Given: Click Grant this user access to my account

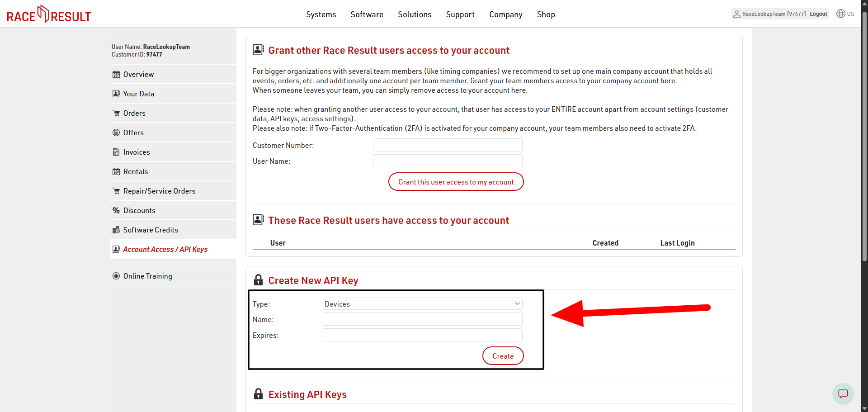Looking at the screenshot, I should click(456, 181).
